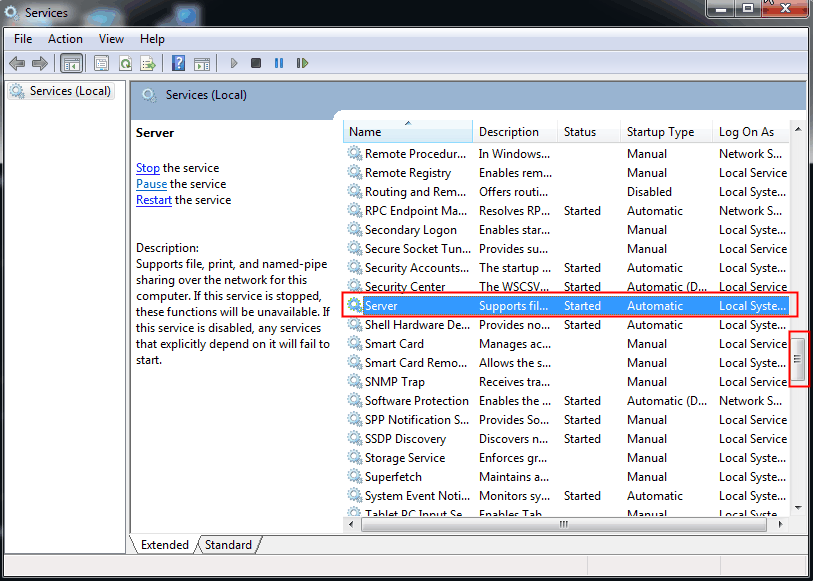Click the Pause Service toolbar icon
Screen dimensions: 813x581
279,63
